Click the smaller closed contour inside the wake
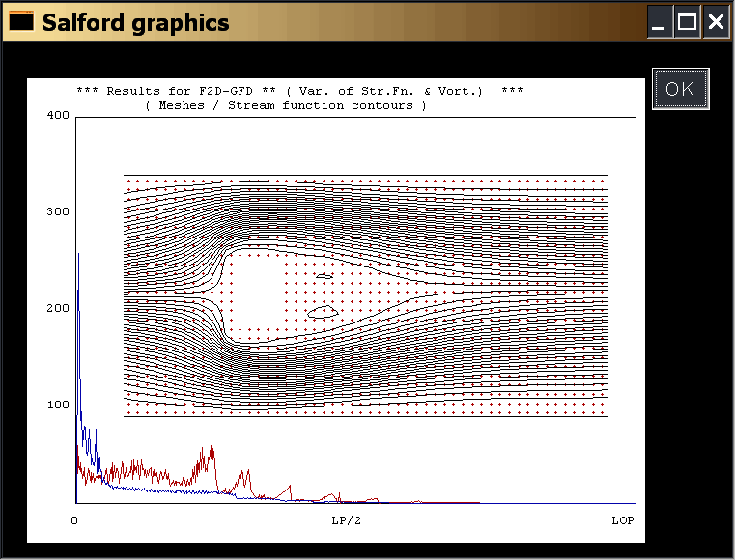This screenshot has height=560, width=735. pos(325,276)
